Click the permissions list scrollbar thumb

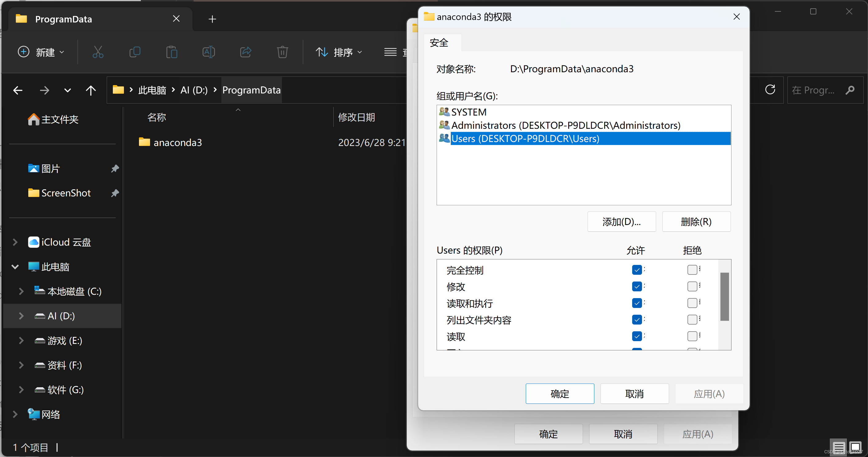tap(724, 296)
